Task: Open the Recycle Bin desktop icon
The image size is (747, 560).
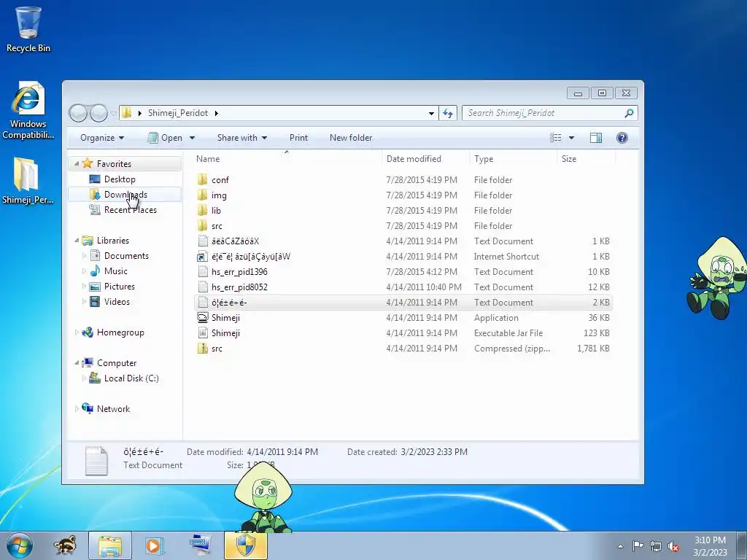Action: tap(28, 29)
